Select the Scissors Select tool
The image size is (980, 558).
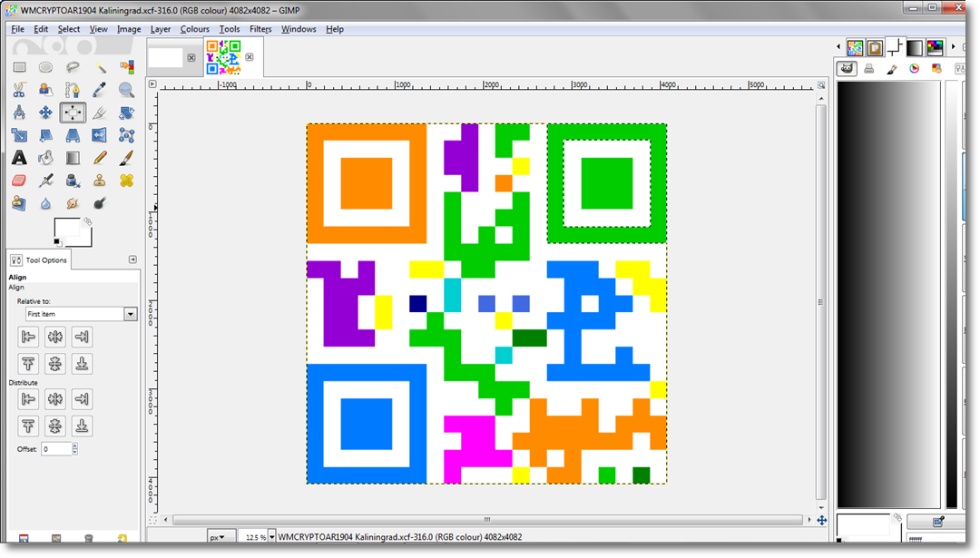19,90
